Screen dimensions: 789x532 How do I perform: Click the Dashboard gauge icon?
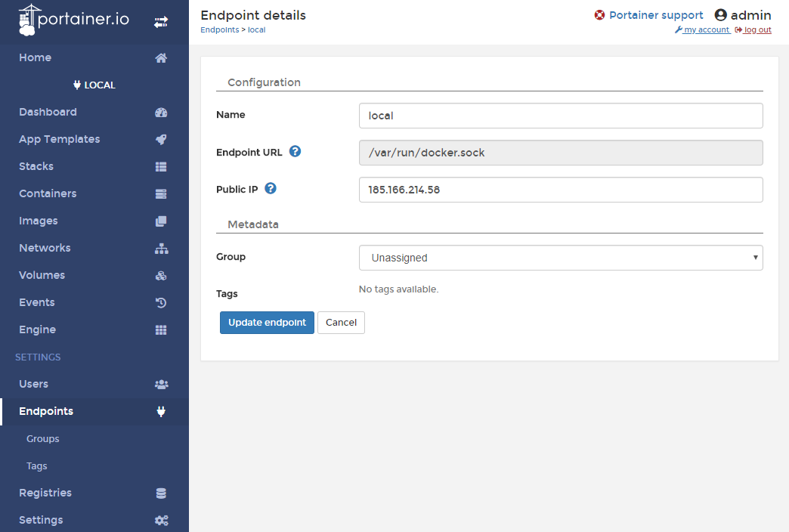(x=161, y=113)
